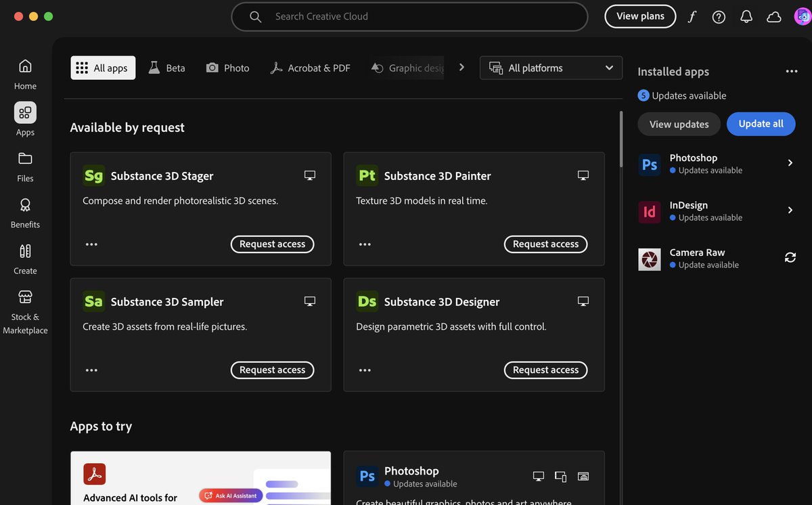812x505 pixels.
Task: Open the Home section in sidebar
Action: tap(25, 74)
